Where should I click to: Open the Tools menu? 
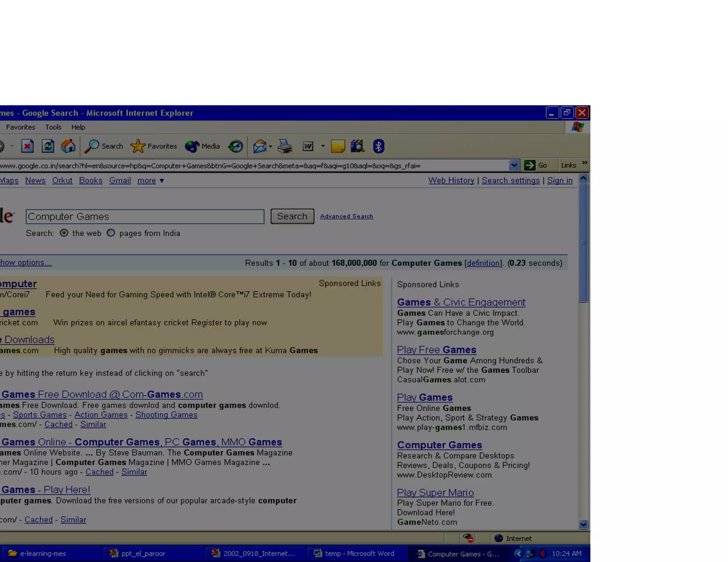(53, 127)
